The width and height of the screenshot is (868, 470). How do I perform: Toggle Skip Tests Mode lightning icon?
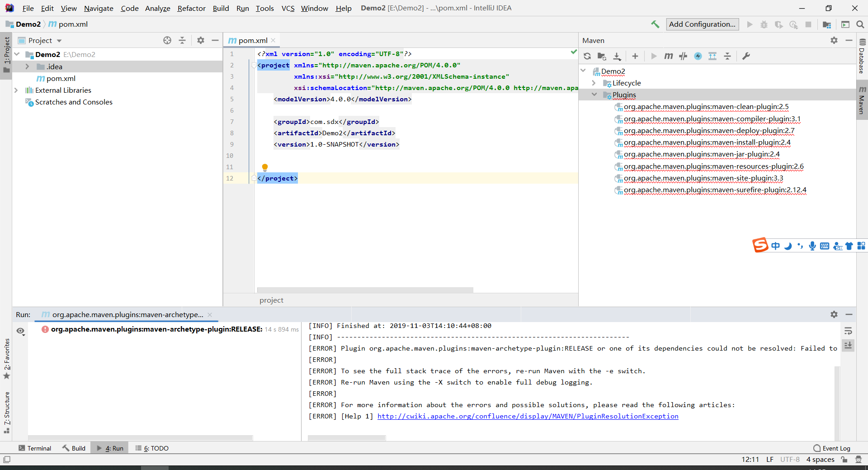click(x=698, y=56)
